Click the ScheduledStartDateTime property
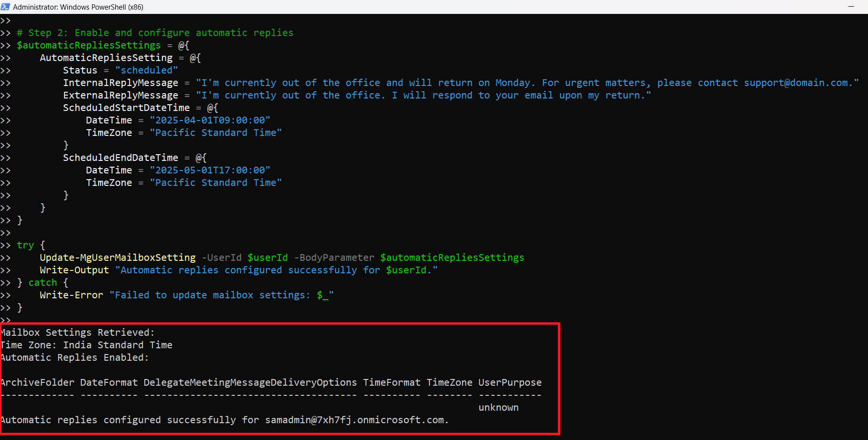This screenshot has width=868, height=440. click(x=126, y=108)
